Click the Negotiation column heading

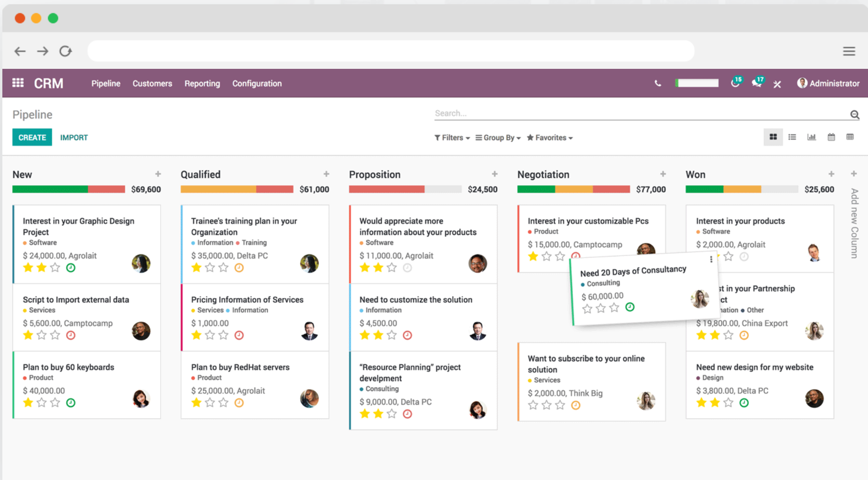click(x=543, y=174)
